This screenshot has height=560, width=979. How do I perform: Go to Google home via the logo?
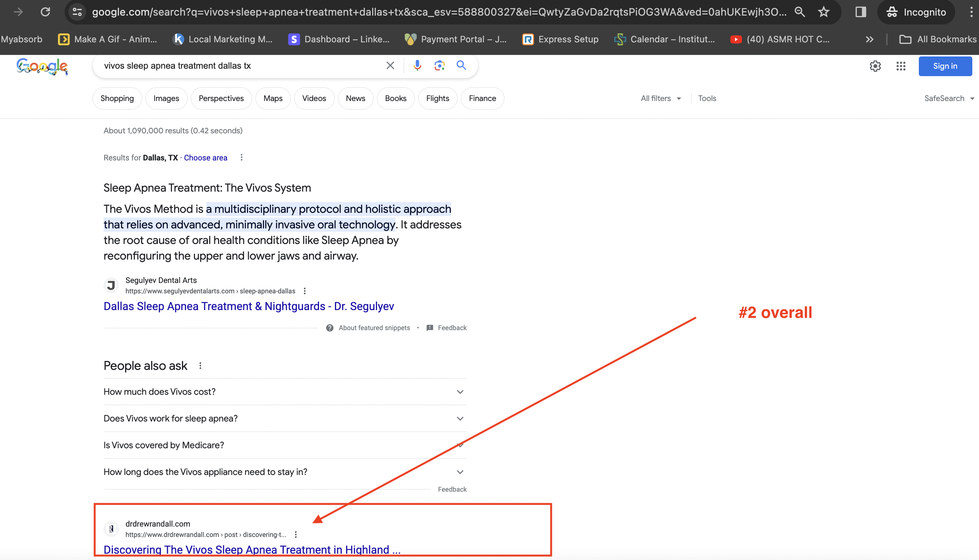(x=42, y=66)
